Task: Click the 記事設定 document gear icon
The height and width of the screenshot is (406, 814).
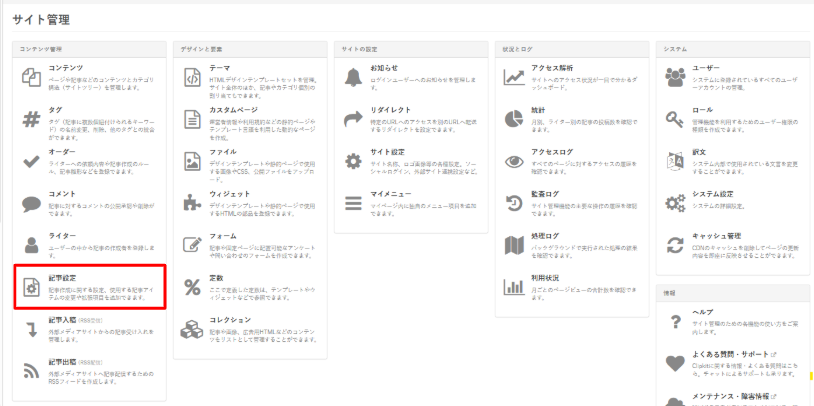Action: point(31,287)
